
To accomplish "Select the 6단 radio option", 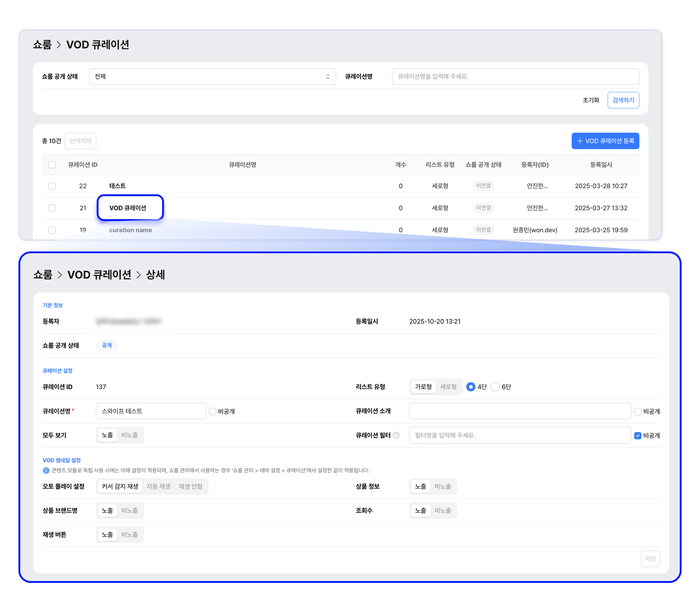I will [x=495, y=387].
